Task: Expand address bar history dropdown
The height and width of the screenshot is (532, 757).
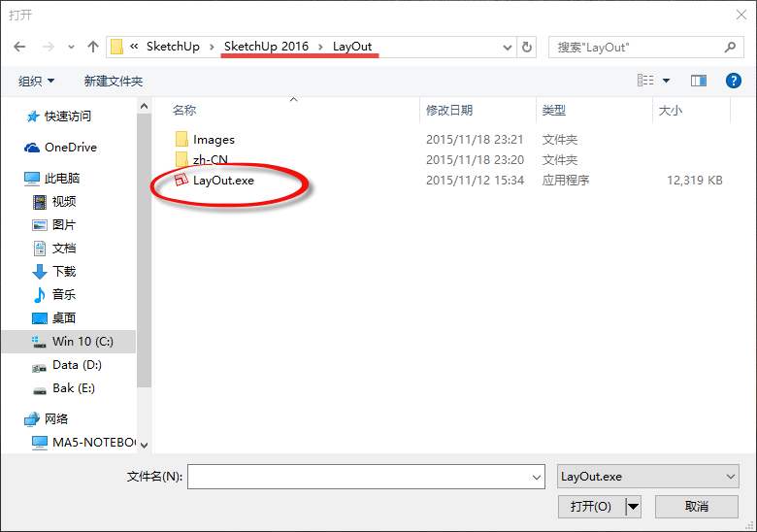Action: pyautogui.click(x=507, y=48)
